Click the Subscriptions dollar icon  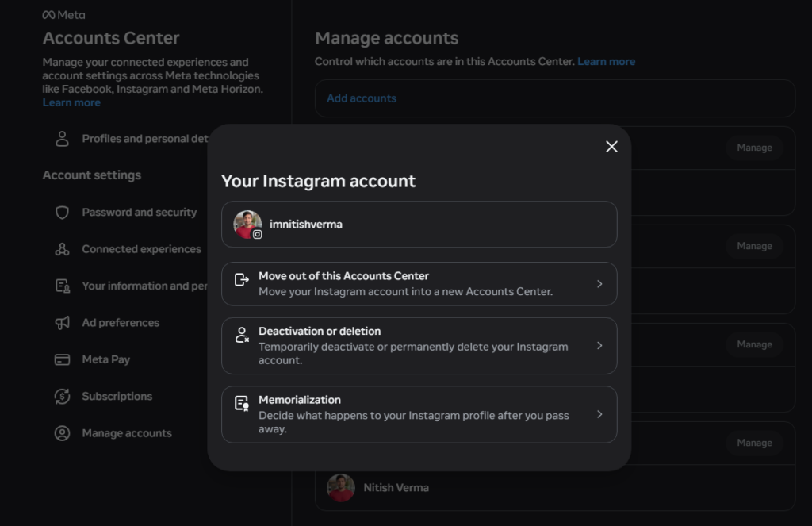(62, 397)
